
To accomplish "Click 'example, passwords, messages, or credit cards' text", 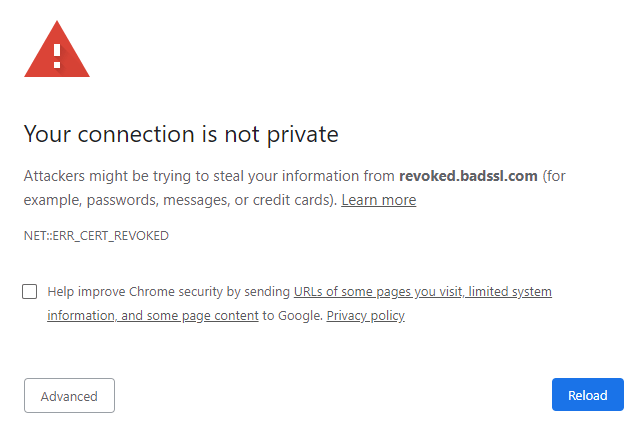I will pos(179,200).
